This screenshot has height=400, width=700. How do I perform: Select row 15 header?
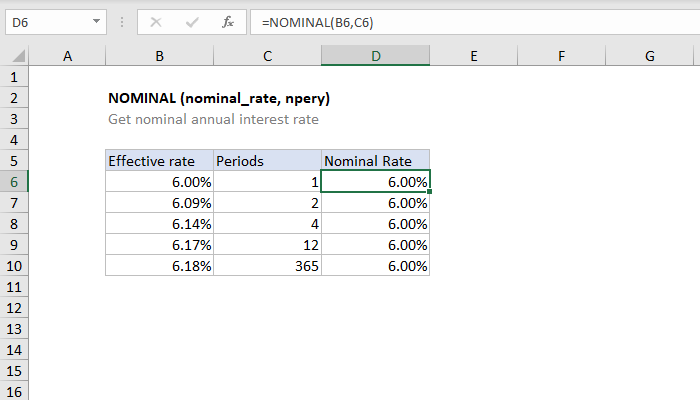coord(14,371)
